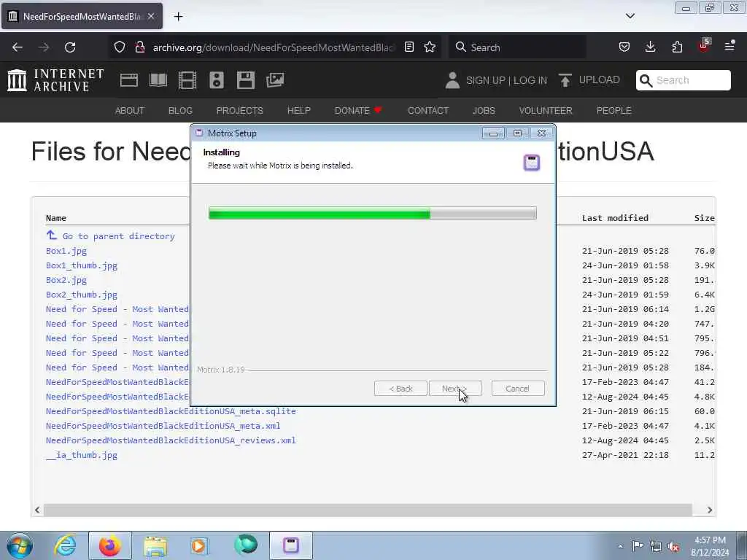Open the _reviews.xml file link
Screen dimensions: 747x560
coord(171,440)
